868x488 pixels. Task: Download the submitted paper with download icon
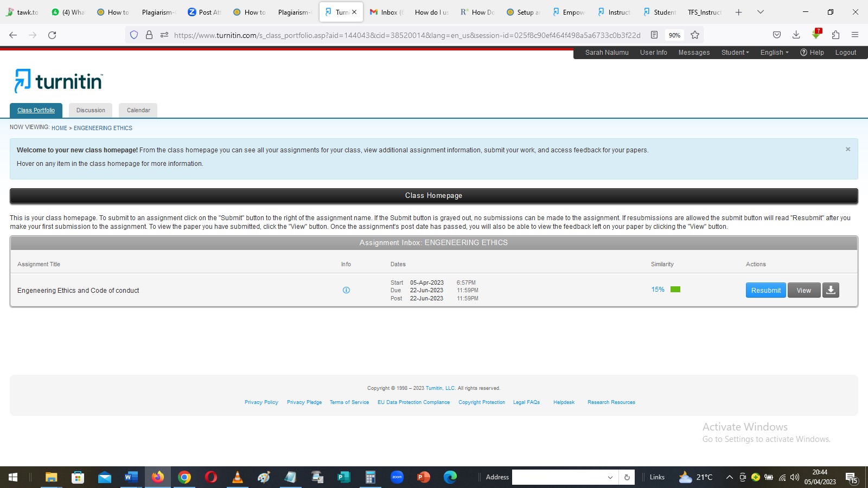(831, 290)
